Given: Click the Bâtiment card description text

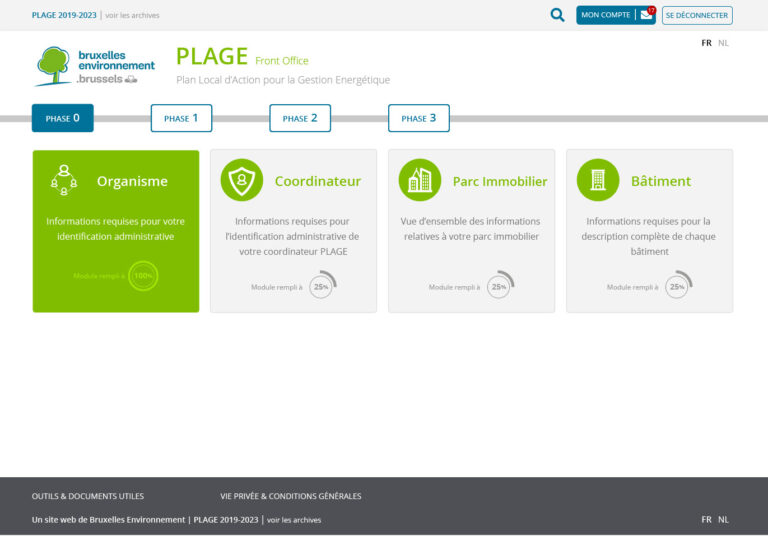Looking at the screenshot, I should click(648, 236).
